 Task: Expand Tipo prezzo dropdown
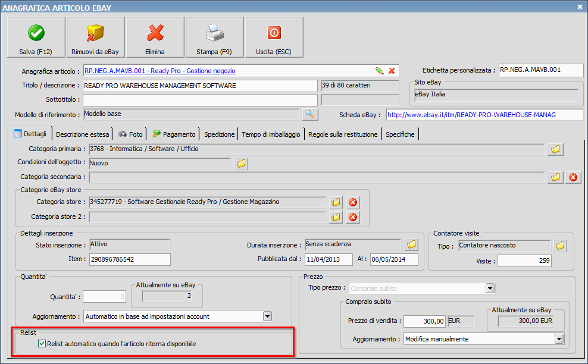click(490, 288)
